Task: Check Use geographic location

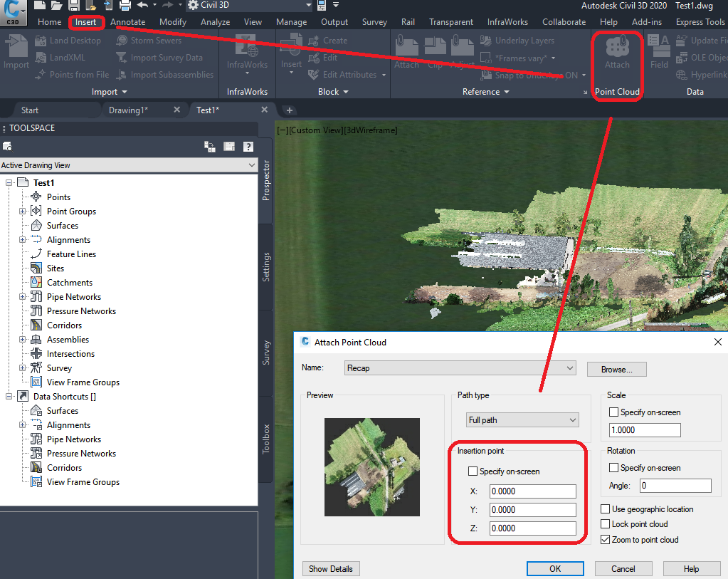Action: [605, 508]
